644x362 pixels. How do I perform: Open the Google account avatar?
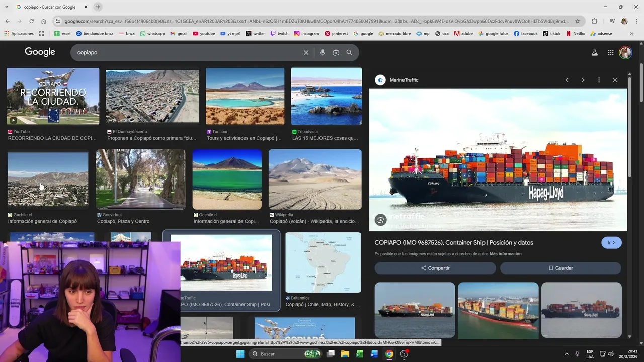tap(625, 52)
